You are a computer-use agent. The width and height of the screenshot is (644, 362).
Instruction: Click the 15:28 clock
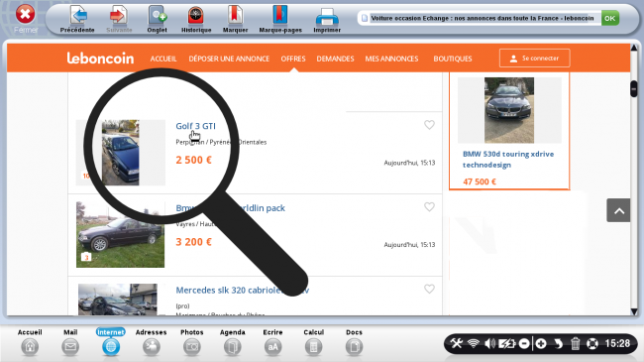617,343
